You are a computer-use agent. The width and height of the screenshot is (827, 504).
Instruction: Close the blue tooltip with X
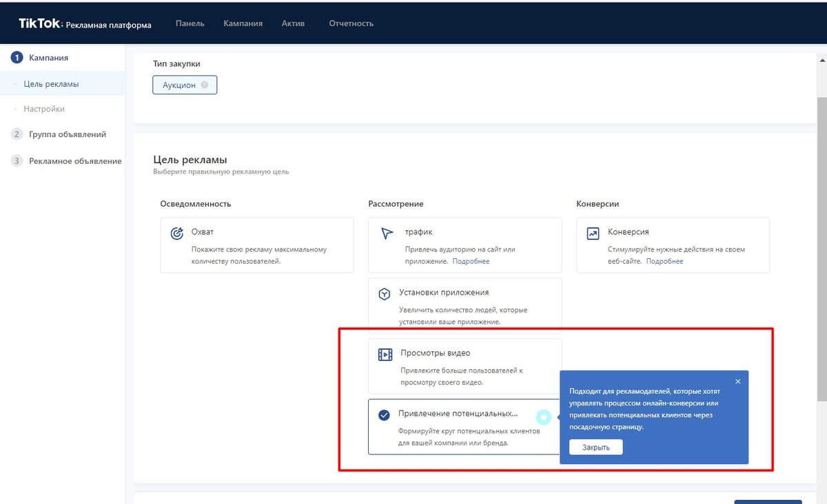(x=737, y=381)
